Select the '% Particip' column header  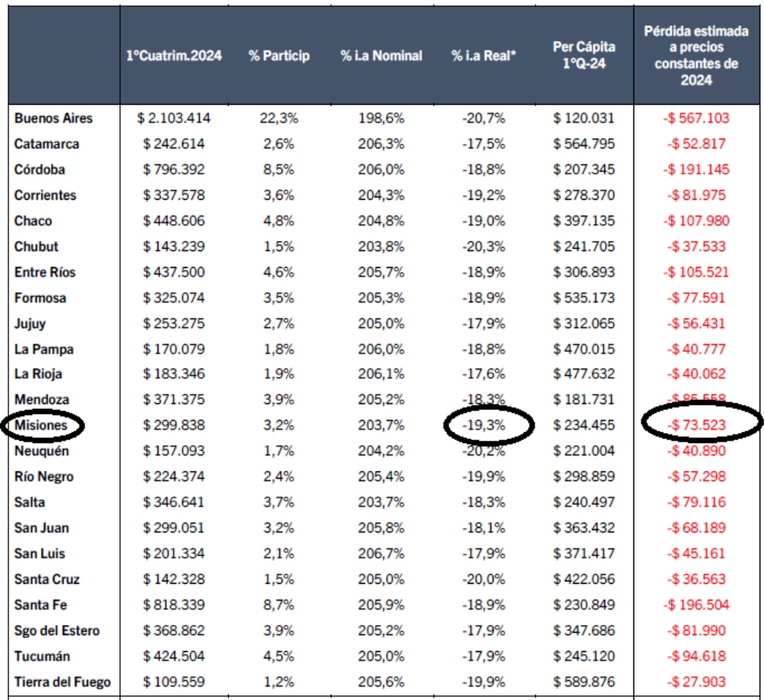tap(278, 56)
